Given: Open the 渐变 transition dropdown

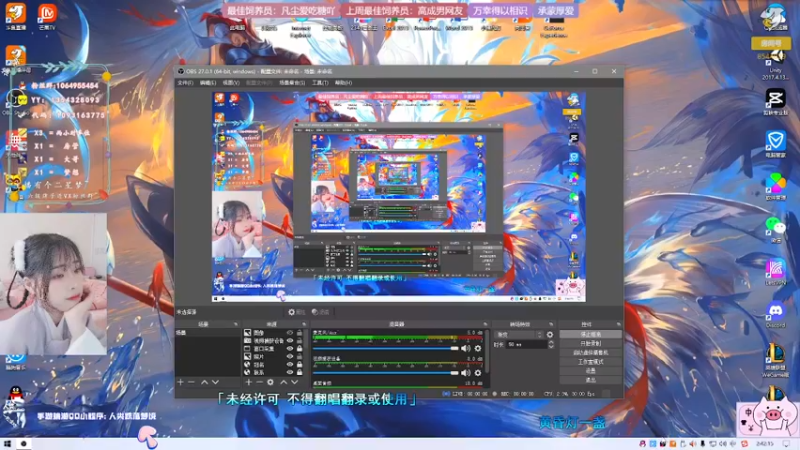Looking at the screenshot, I should 519,335.
